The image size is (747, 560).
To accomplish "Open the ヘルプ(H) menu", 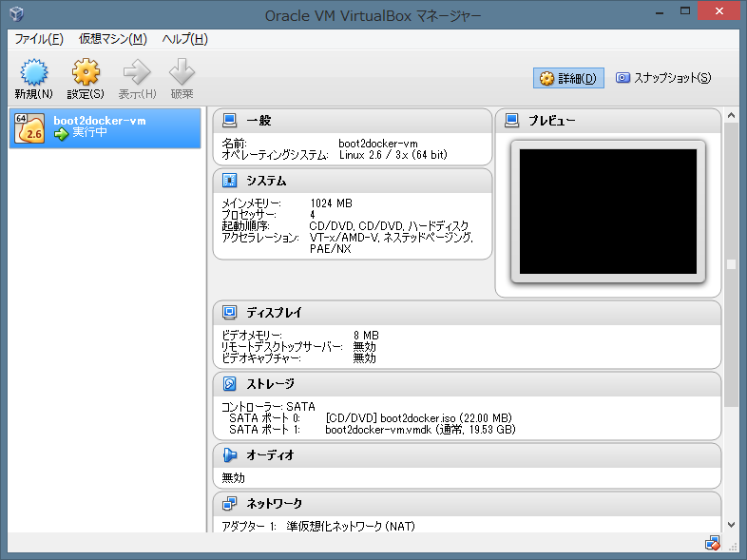I will tap(184, 39).
